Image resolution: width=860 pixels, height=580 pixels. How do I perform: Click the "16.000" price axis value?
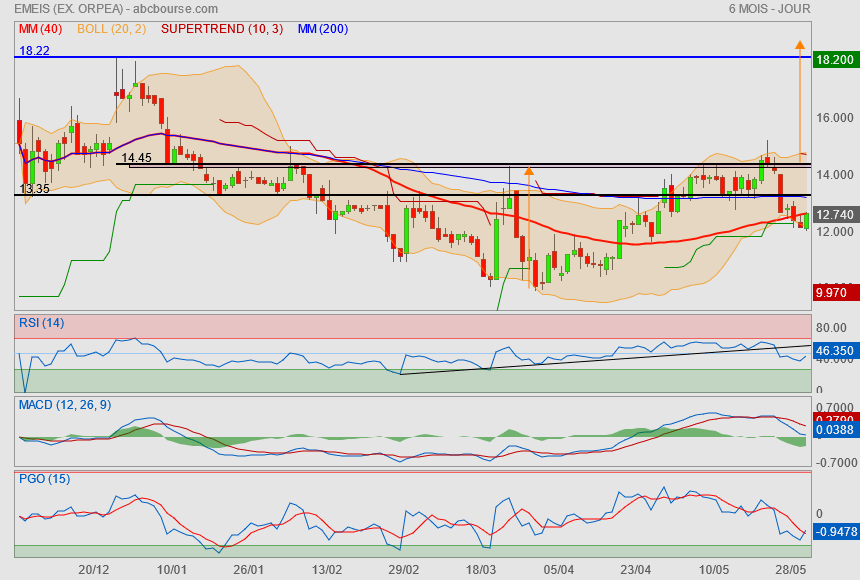pos(835,118)
